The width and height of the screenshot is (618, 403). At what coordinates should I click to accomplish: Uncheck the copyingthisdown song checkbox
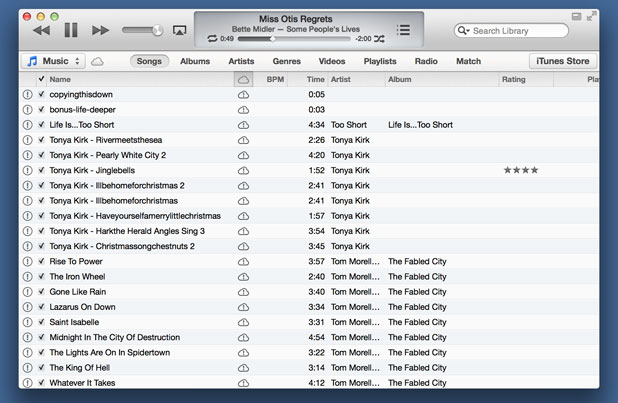pyautogui.click(x=41, y=94)
